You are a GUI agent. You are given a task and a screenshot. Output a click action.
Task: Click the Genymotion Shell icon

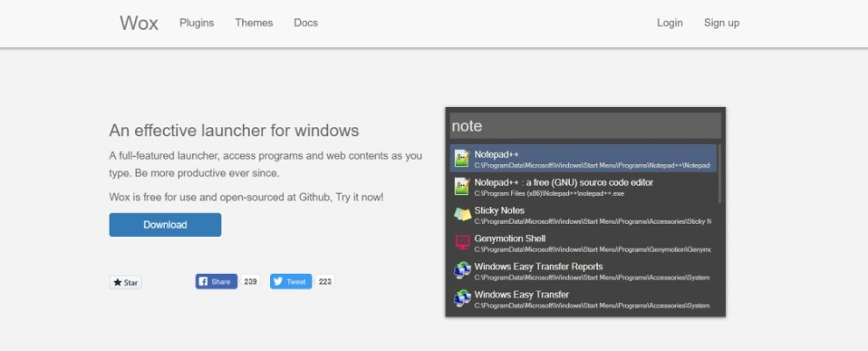click(x=462, y=242)
